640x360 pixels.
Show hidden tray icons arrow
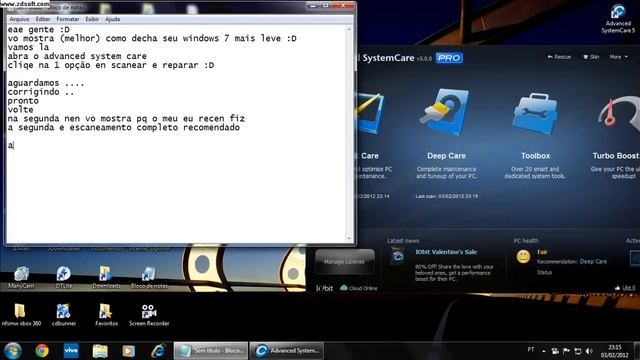click(x=544, y=351)
